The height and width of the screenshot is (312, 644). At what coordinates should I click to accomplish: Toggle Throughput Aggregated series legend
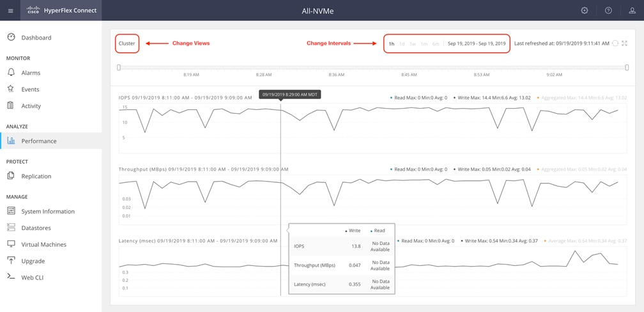(x=582, y=169)
